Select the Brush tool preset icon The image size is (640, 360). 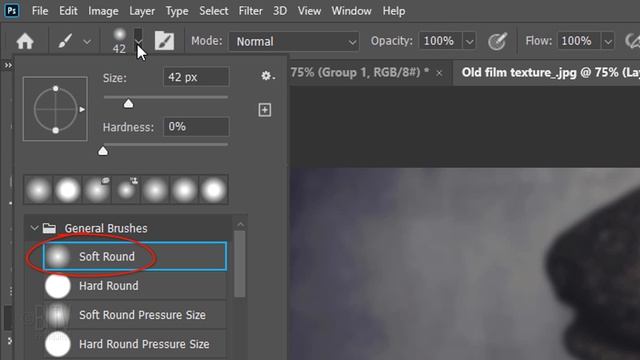pos(65,41)
